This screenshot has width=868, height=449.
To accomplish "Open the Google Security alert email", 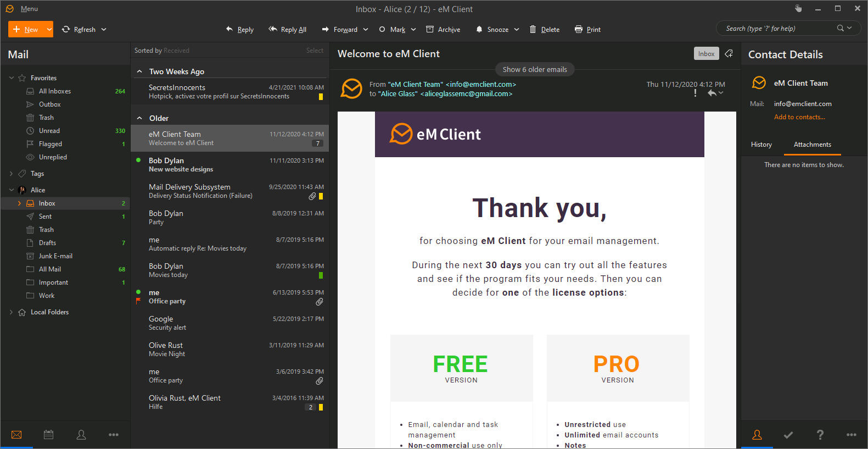I will pos(230,323).
